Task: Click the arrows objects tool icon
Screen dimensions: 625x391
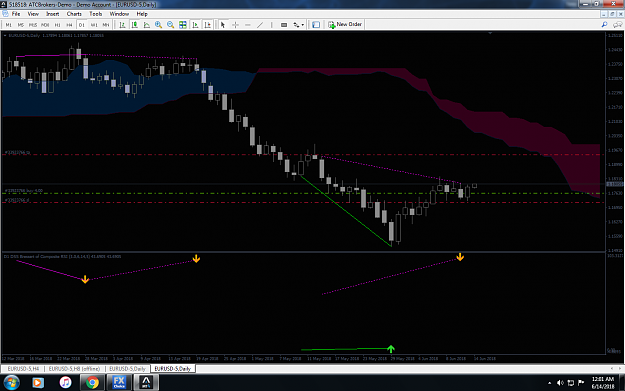Action: pos(296,25)
